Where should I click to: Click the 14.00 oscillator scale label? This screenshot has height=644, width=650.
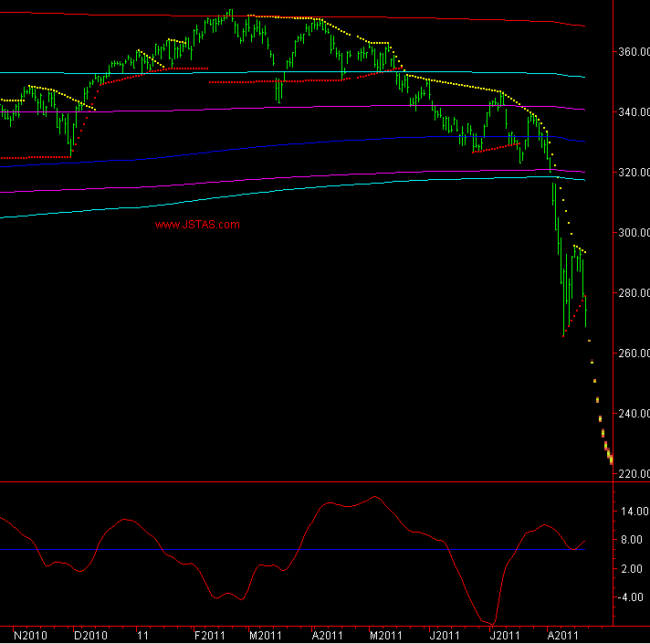[633, 511]
